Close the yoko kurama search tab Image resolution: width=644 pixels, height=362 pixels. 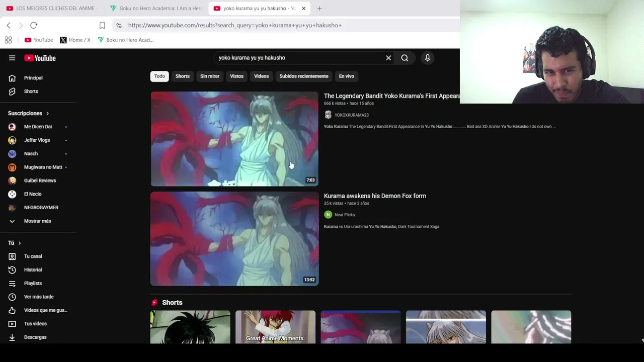(x=303, y=8)
